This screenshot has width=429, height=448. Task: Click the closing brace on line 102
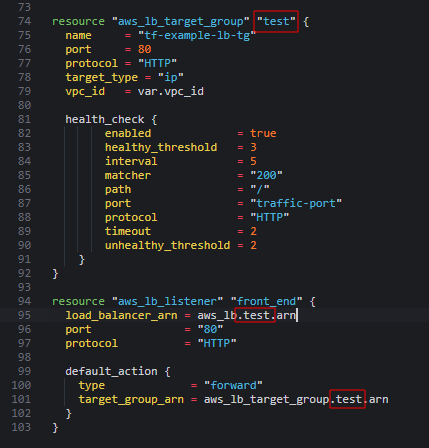coord(69,413)
